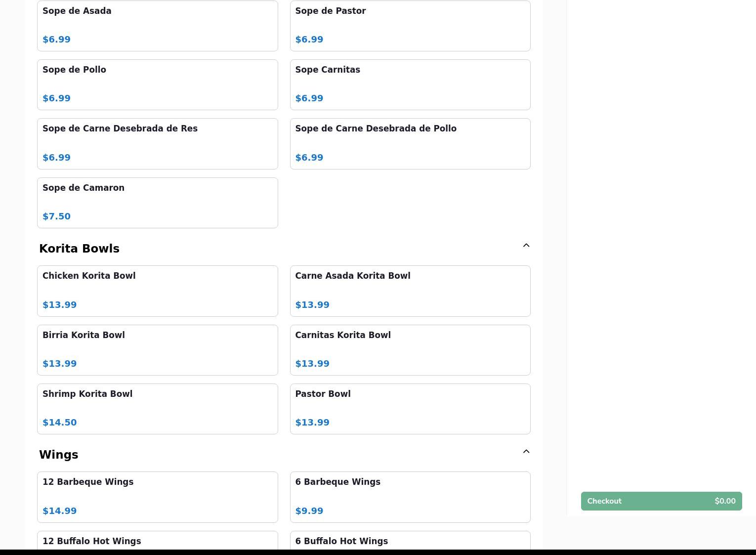The image size is (756, 555).
Task: Select the Carne Asada Korita Bowl
Action: (410, 291)
